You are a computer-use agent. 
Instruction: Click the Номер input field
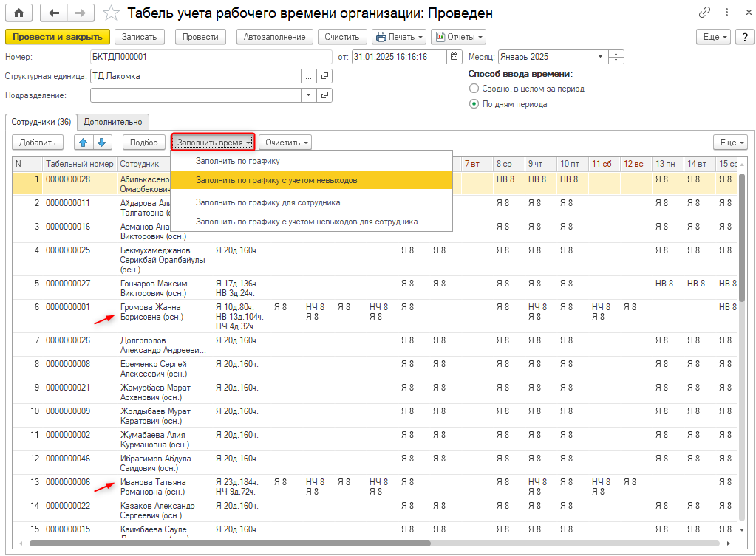[211, 56]
